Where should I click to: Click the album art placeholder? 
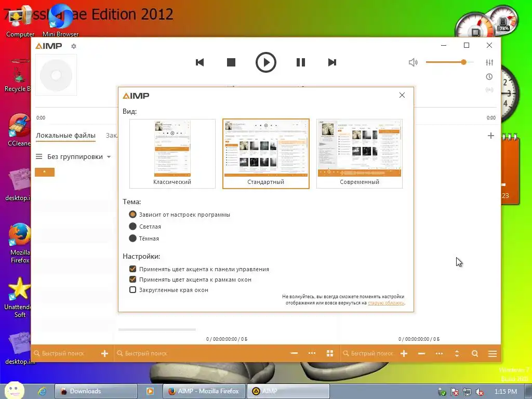pyautogui.click(x=56, y=75)
